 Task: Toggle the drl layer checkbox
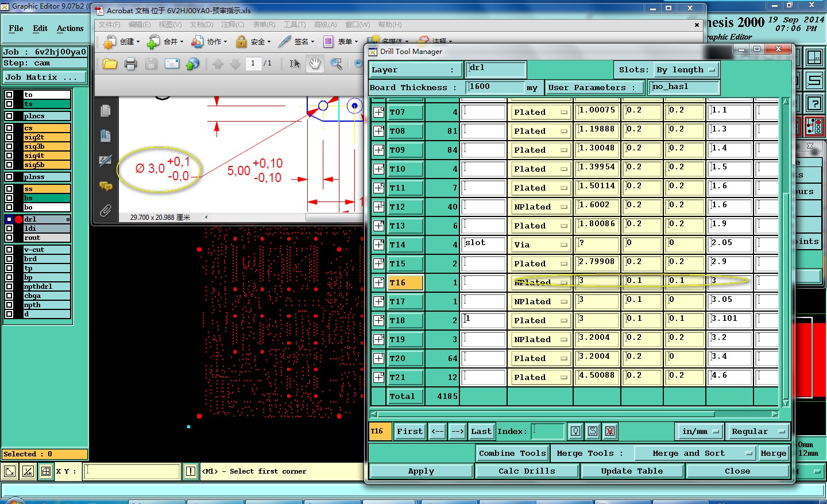9,219
